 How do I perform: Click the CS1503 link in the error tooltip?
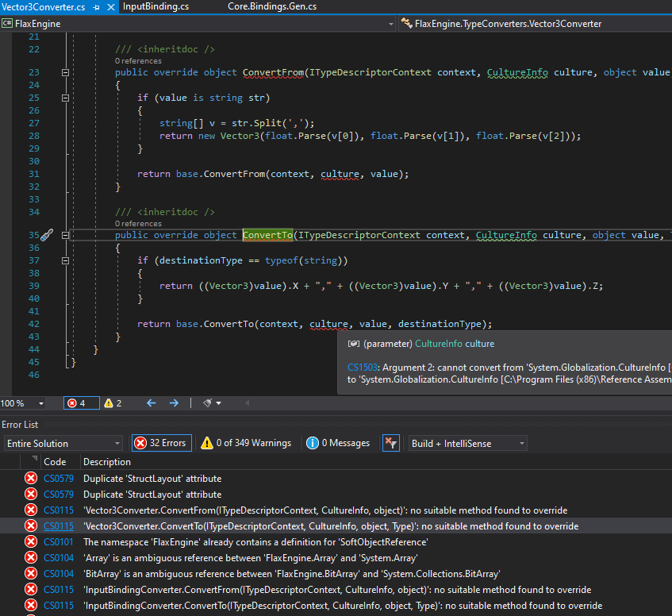(x=360, y=368)
